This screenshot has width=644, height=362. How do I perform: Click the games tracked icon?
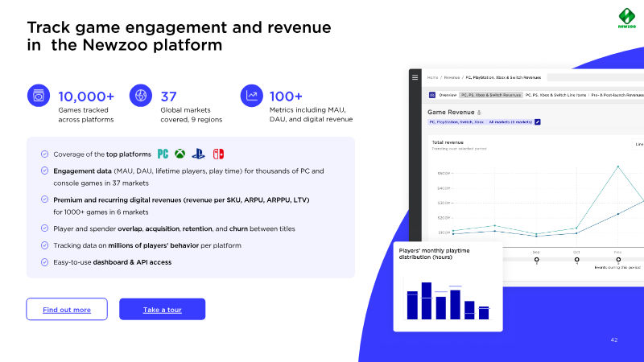coord(38,95)
